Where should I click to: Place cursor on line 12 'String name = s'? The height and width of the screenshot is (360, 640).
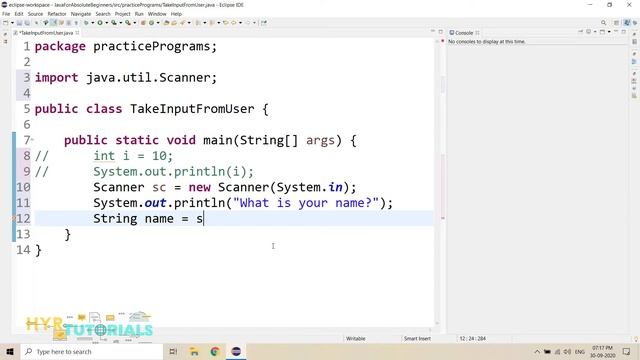click(148, 218)
